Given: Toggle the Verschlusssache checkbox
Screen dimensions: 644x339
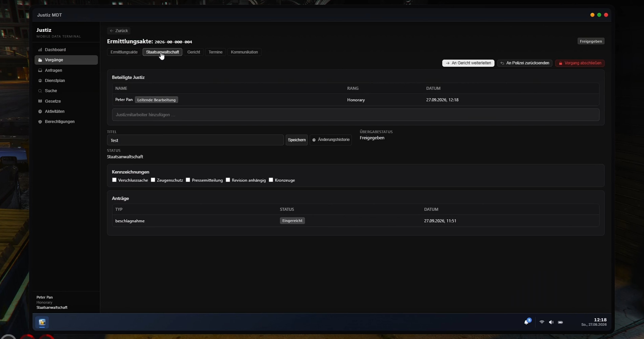Looking at the screenshot, I should (114, 180).
